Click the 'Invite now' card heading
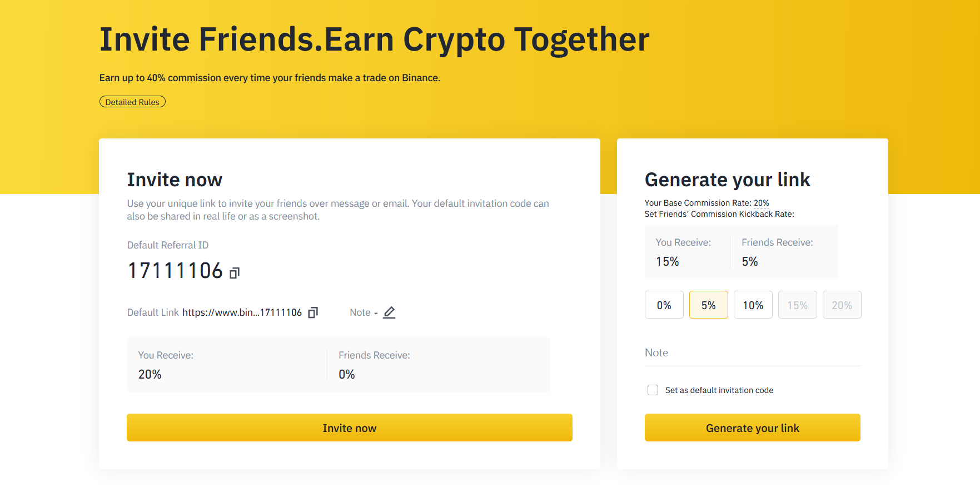The width and height of the screenshot is (980, 492). 175,180
